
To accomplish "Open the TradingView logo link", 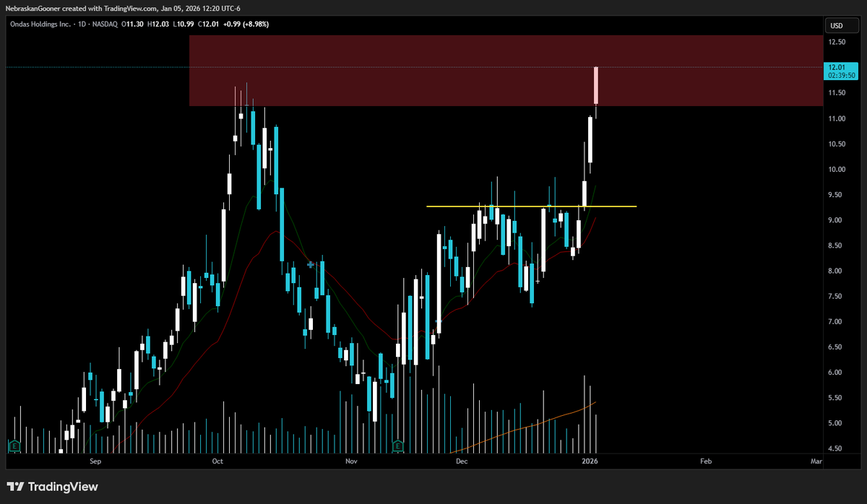I will pos(52,487).
